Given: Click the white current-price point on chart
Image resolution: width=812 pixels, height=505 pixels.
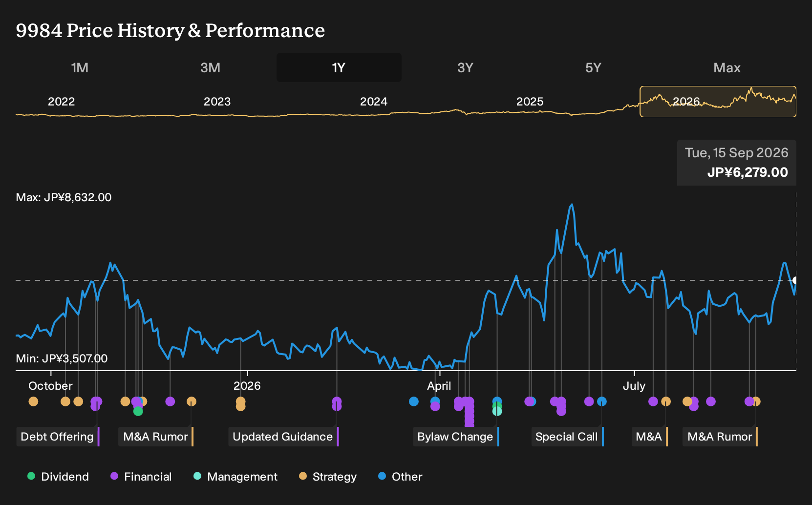Looking at the screenshot, I should coord(795,280).
